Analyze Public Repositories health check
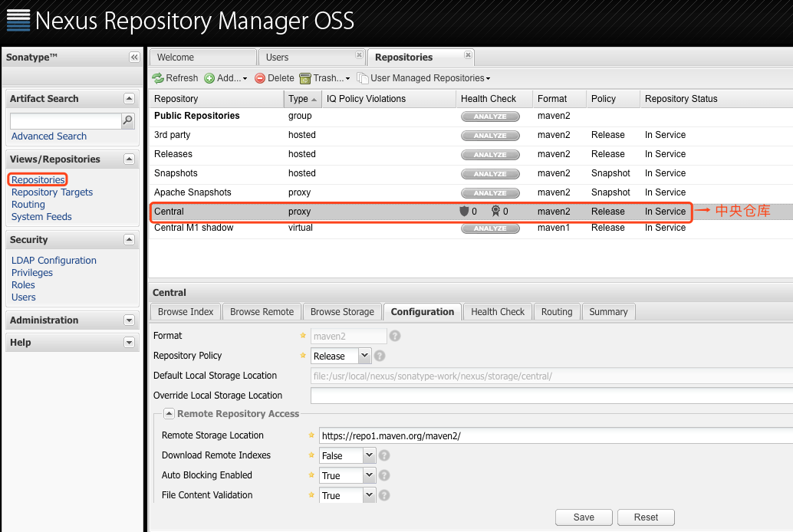This screenshot has width=793, height=532. click(490, 117)
